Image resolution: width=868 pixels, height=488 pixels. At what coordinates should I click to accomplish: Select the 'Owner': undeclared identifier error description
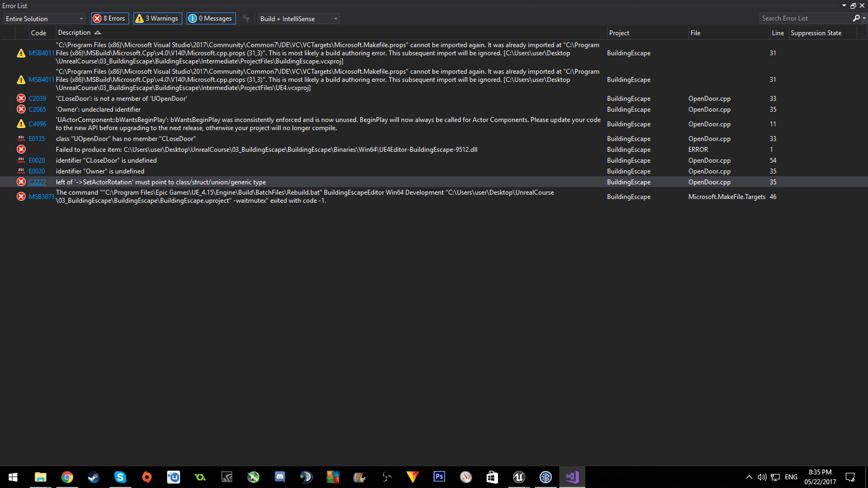(x=98, y=110)
